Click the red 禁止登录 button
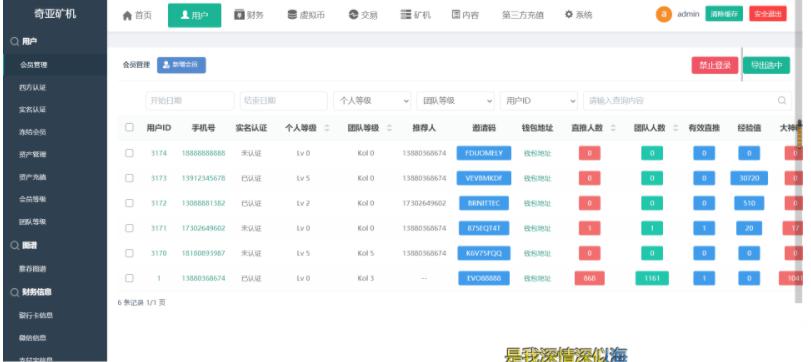Screen dimensions: 811x362 [715, 65]
